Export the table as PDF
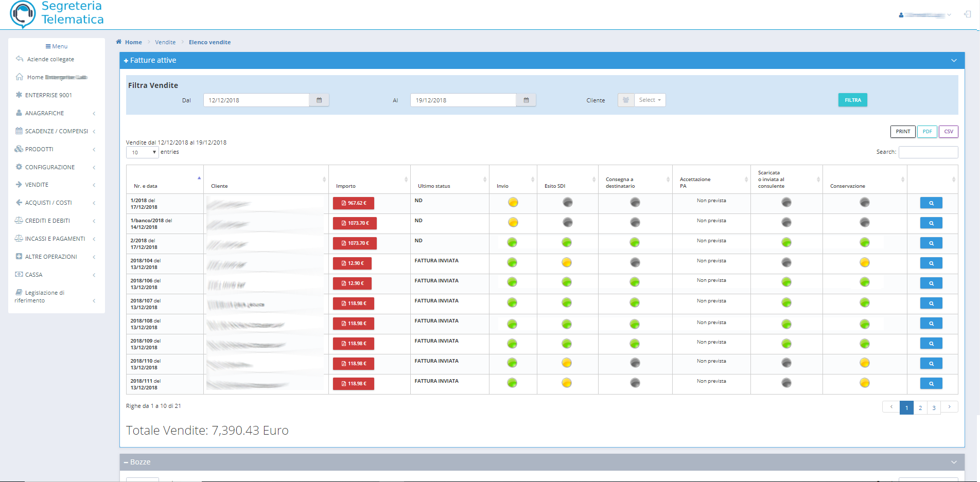 pyautogui.click(x=927, y=132)
